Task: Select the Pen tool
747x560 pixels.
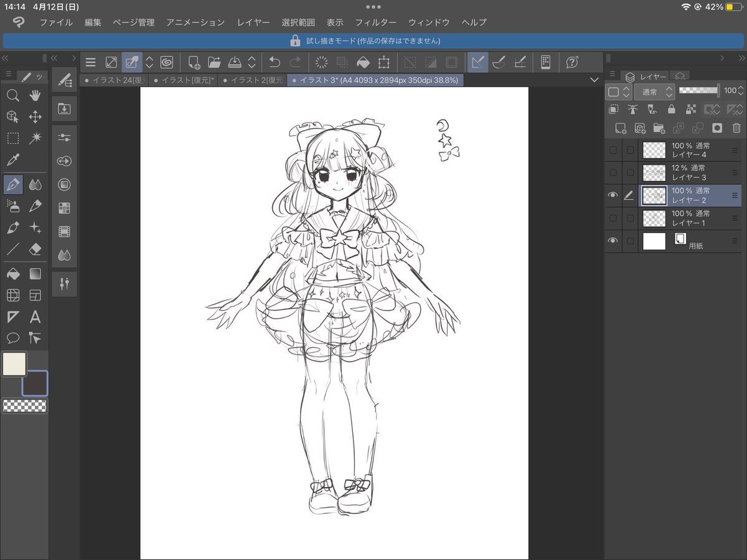Action: (x=13, y=184)
